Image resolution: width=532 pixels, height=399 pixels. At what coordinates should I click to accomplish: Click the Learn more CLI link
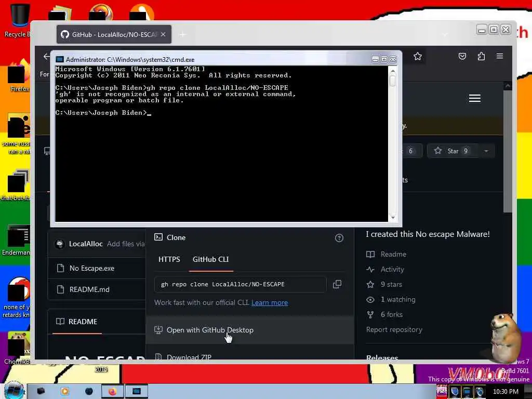point(270,303)
